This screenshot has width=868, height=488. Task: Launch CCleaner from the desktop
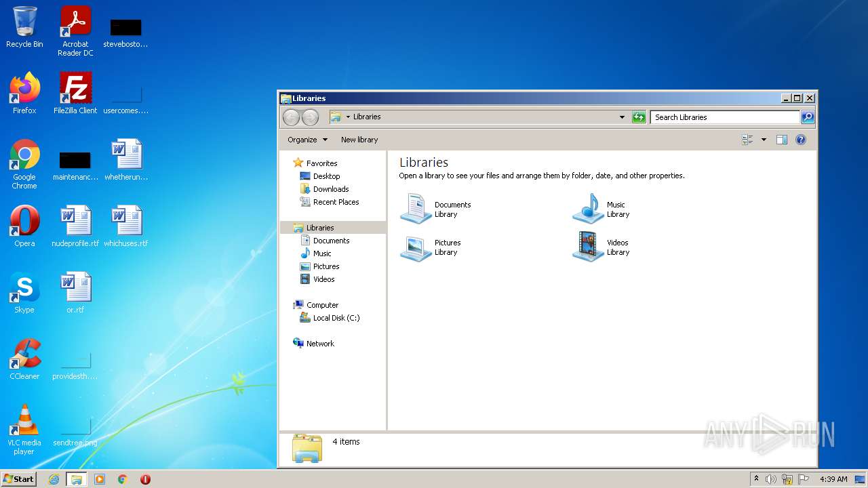click(x=24, y=359)
